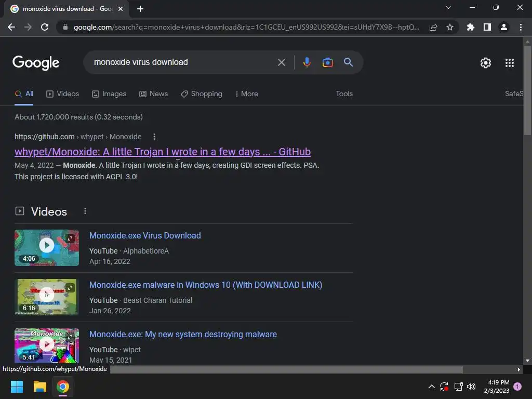Open the Monoxide.exe Virus Download video
Viewport: 532px width, 399px height.
pyautogui.click(x=145, y=235)
